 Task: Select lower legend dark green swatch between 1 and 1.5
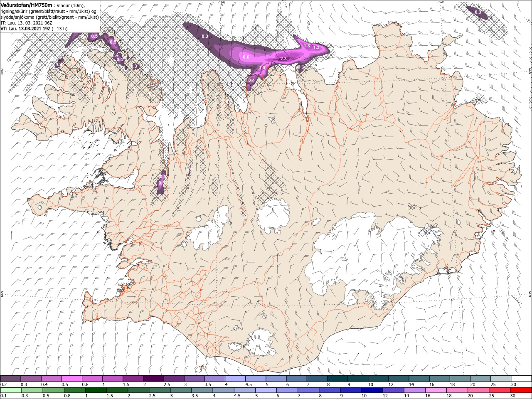96,391
